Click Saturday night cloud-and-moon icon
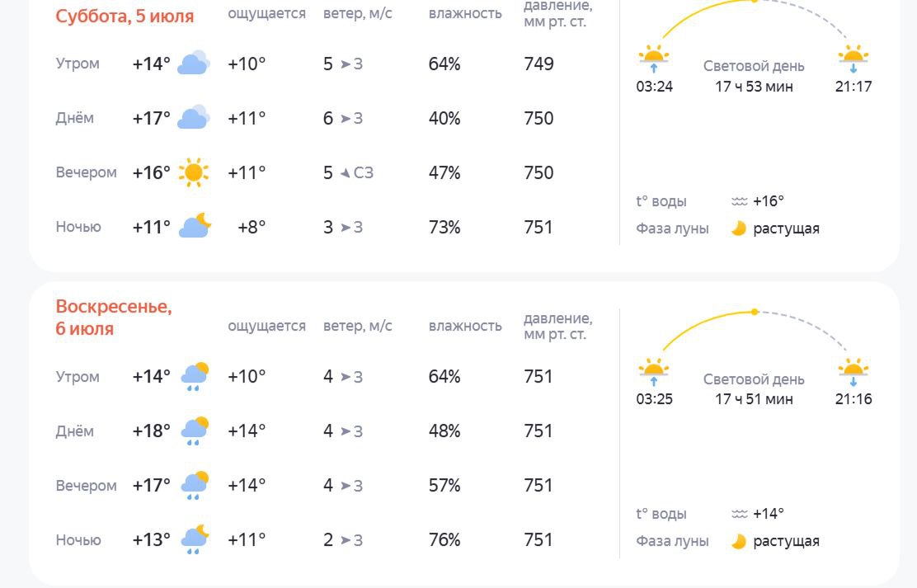 click(194, 226)
